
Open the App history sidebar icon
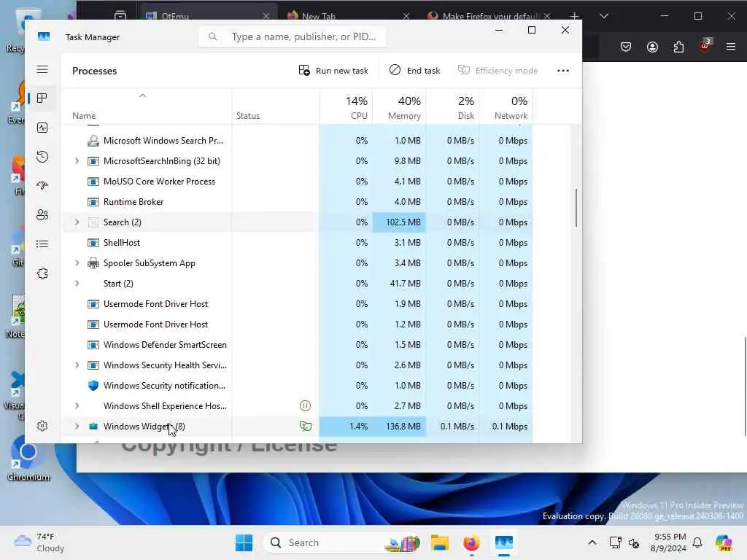(42, 157)
